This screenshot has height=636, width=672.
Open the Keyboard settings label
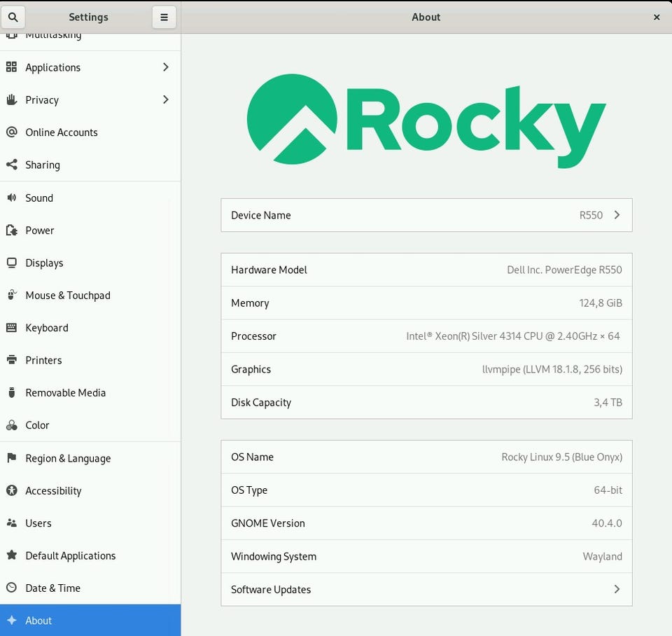(47, 328)
